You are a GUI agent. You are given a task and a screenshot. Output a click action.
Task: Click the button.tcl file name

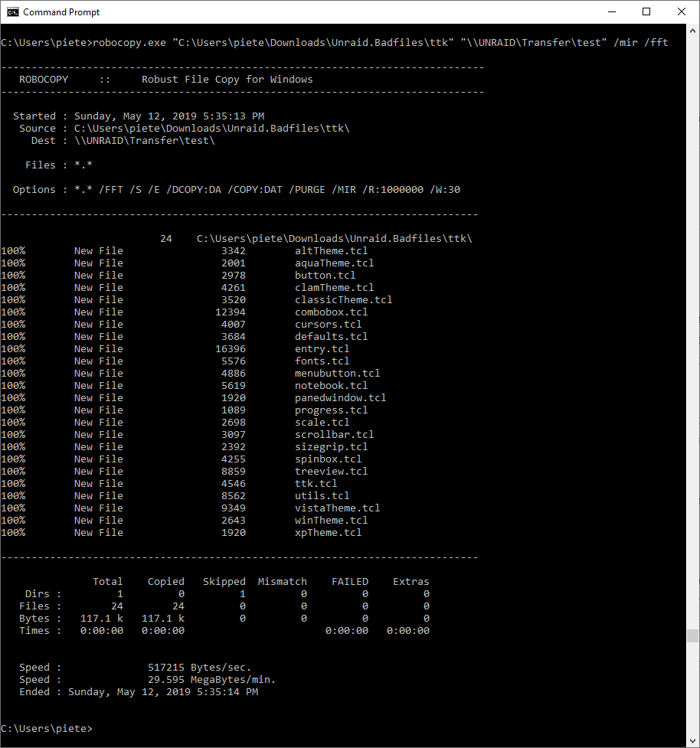[325, 276]
